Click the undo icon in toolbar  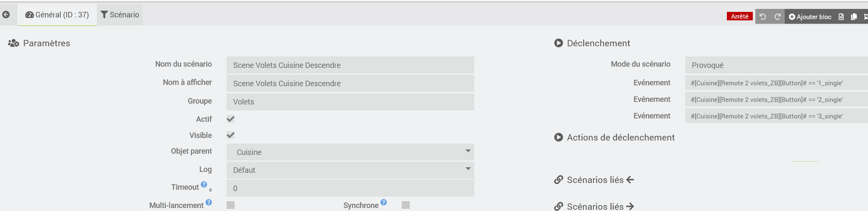(x=763, y=17)
